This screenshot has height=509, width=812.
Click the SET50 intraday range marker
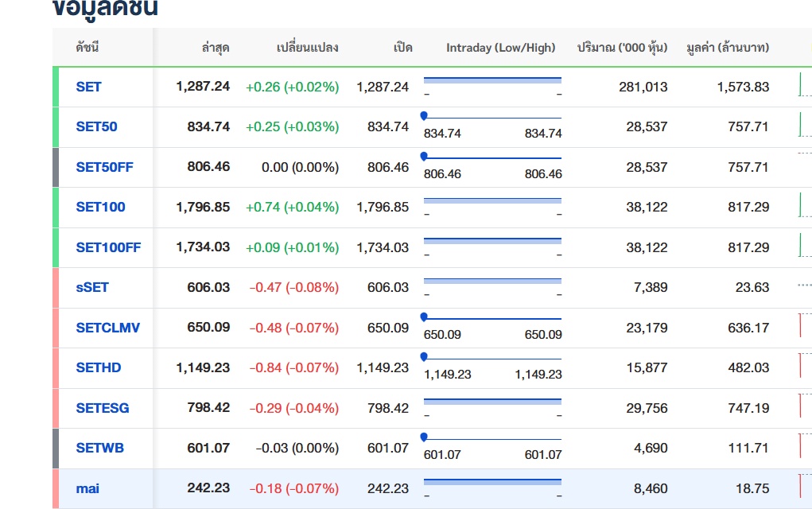pos(424,116)
